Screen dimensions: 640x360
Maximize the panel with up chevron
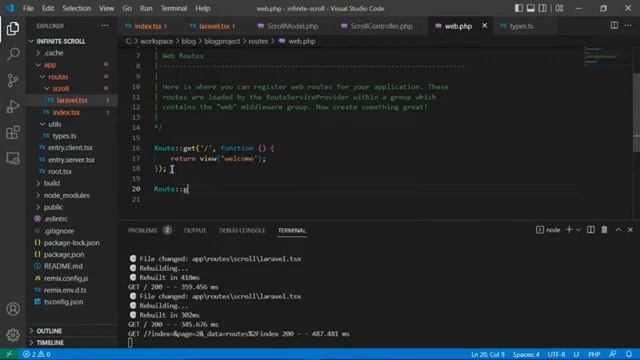[x=618, y=230]
